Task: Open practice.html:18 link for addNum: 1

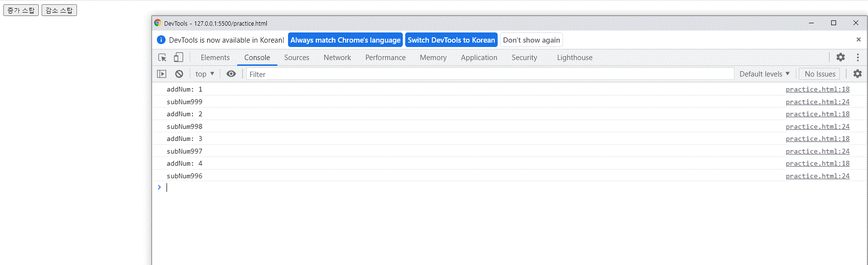Action: pos(818,89)
